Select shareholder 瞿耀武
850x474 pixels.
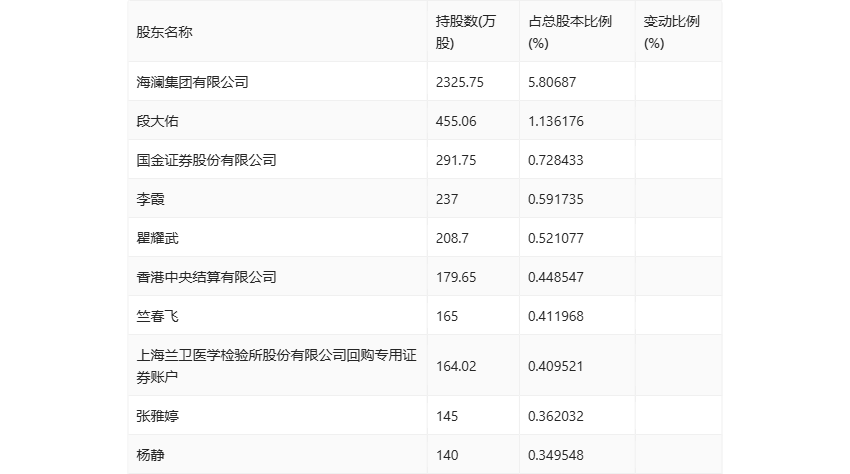(x=157, y=238)
